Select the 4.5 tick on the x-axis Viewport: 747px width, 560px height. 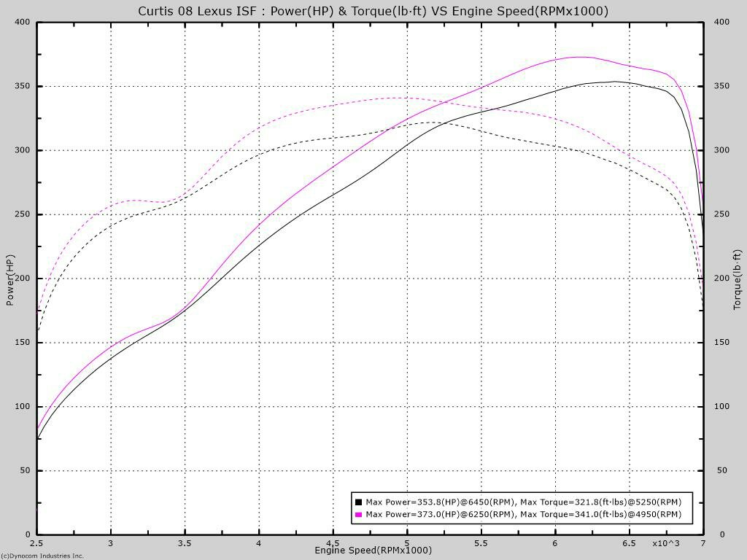333,543
